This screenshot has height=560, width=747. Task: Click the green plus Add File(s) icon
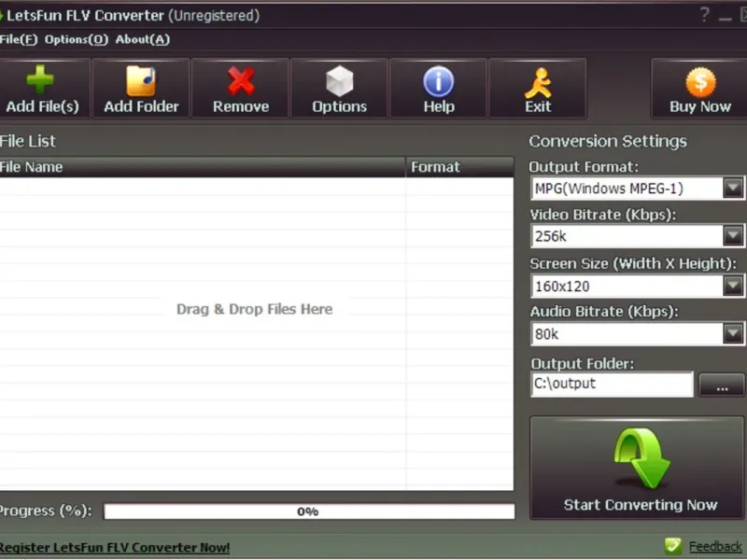39,79
